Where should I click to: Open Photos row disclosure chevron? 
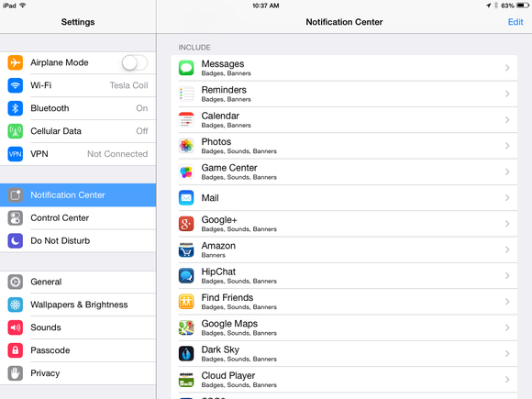(x=507, y=146)
